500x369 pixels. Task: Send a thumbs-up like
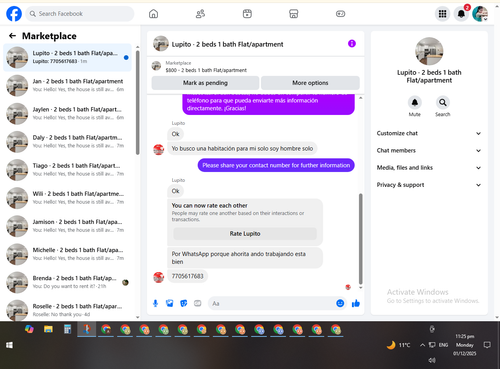[x=356, y=303]
